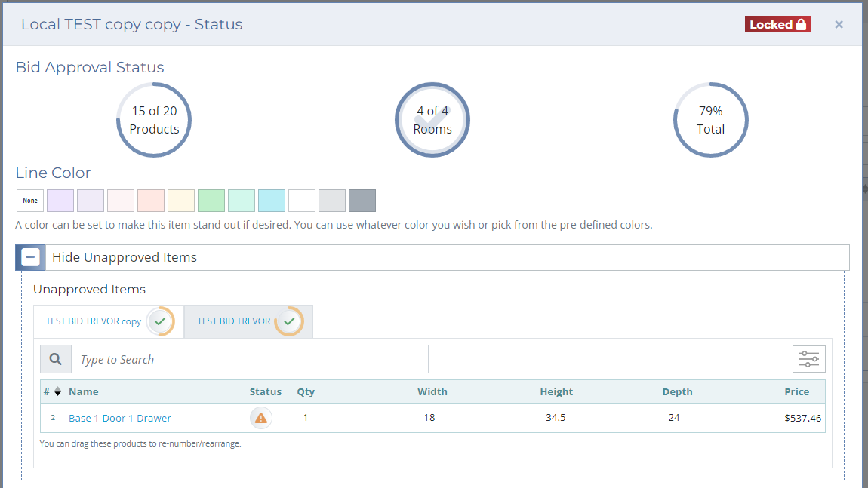Choose the green line color swatch
The width and height of the screenshot is (868, 488).
click(211, 201)
